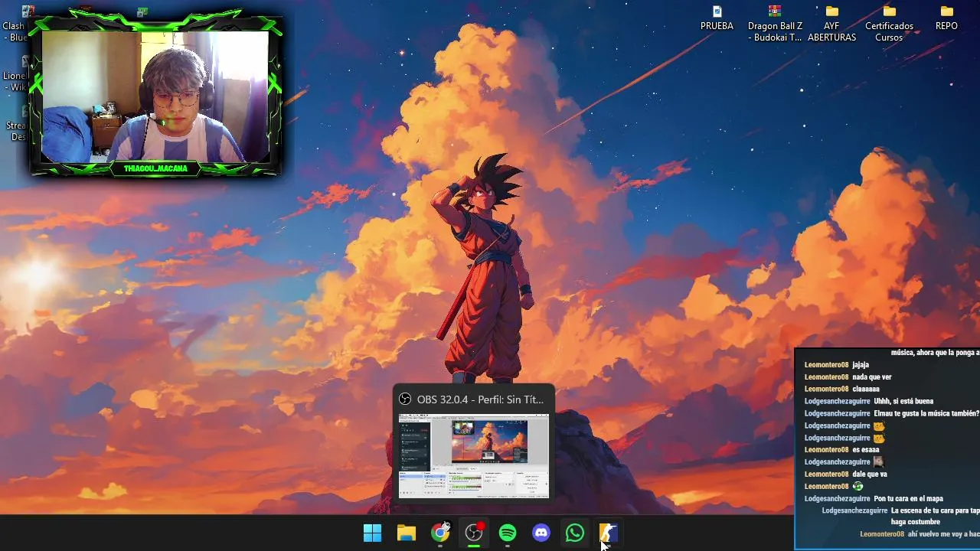Click the 'ahí vuelvo me voy a hac' message
Viewport: 980px width, 551px height.
pyautogui.click(x=944, y=534)
